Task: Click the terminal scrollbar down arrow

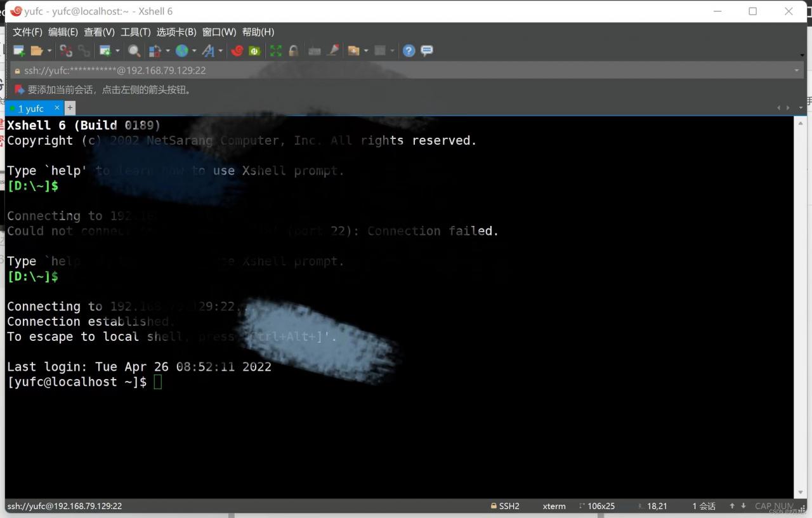Action: (799, 493)
